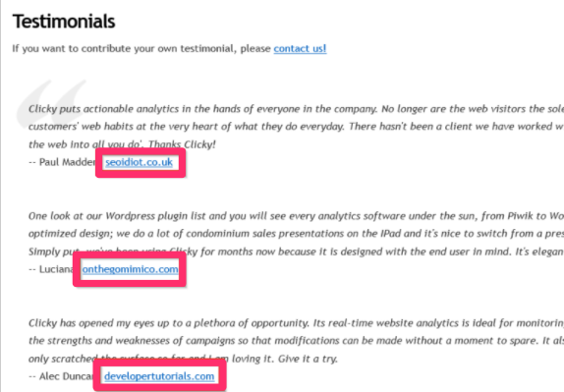
Task: Click the line starting "One look at our Wordpress"
Action: click(x=296, y=216)
